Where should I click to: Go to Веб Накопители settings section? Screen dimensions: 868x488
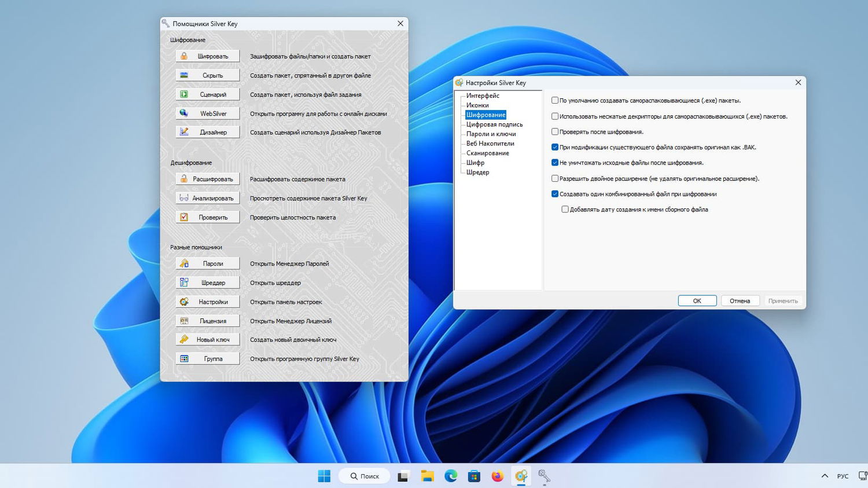click(x=490, y=144)
